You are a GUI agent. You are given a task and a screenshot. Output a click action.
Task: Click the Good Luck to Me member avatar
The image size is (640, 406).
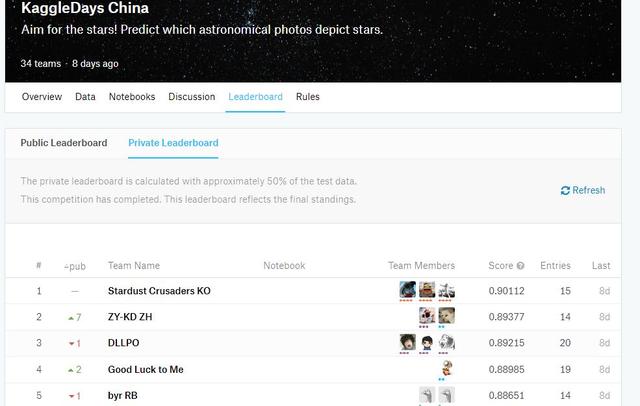(x=447, y=368)
